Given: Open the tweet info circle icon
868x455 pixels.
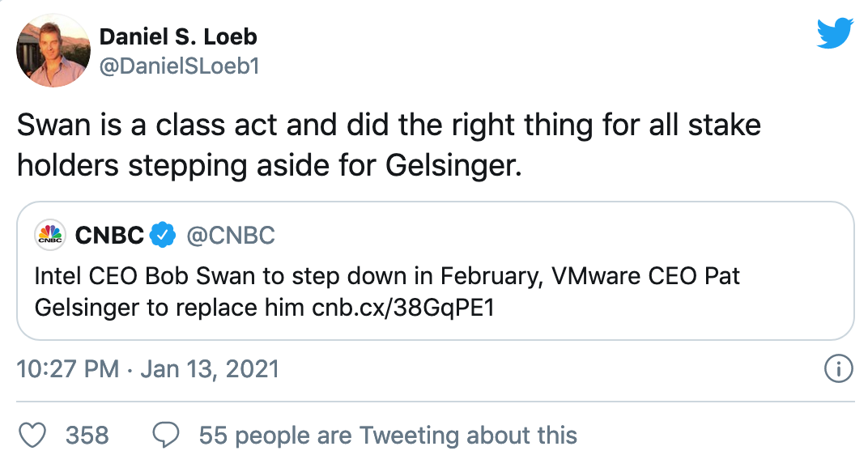Looking at the screenshot, I should pyautogui.click(x=838, y=370).
